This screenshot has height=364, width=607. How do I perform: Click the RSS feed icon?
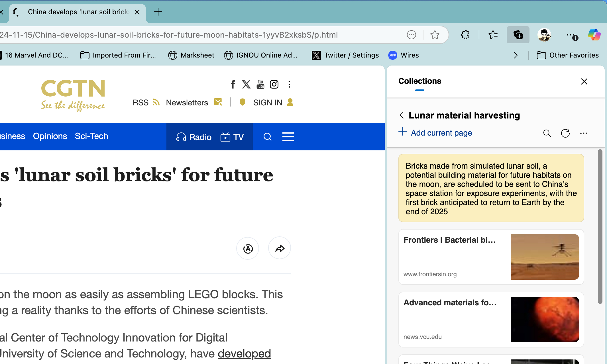coord(156,102)
